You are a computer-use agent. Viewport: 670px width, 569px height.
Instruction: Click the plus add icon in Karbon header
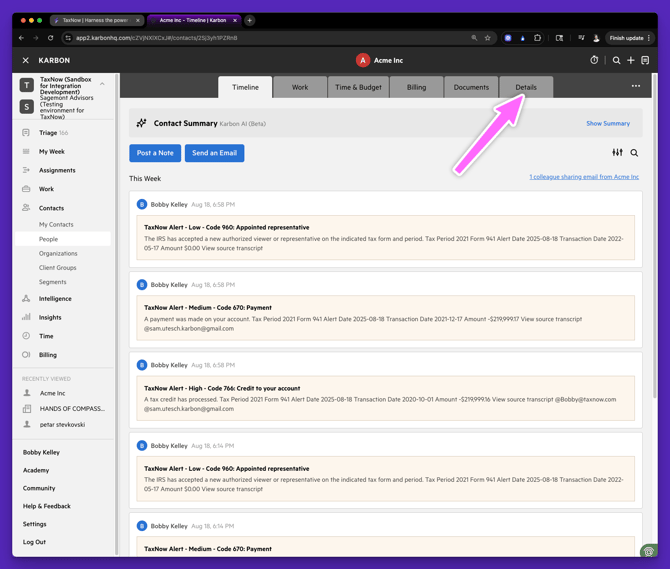coord(631,60)
